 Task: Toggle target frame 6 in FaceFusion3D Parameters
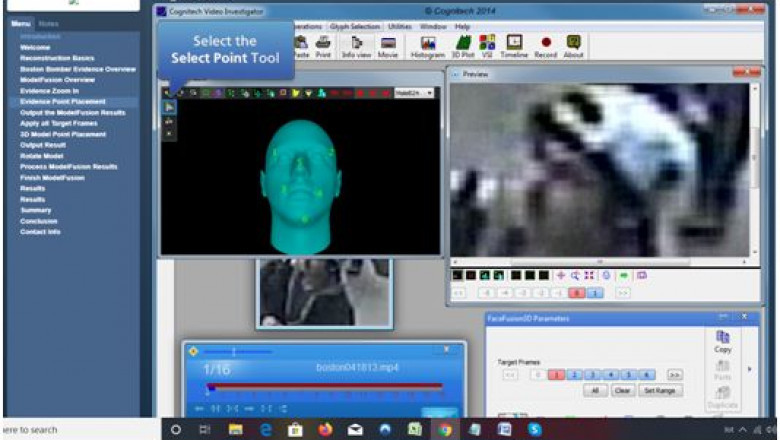[647, 375]
